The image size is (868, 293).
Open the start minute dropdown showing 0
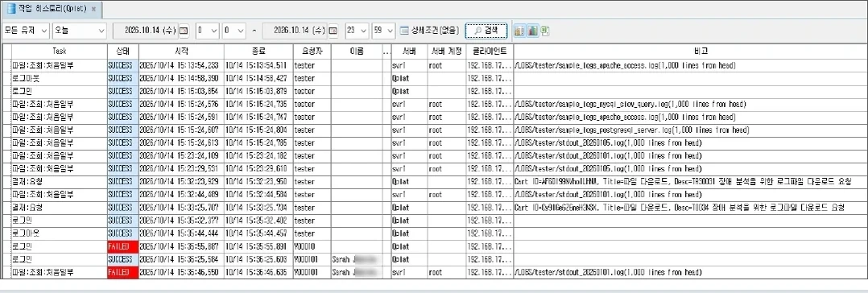235,31
